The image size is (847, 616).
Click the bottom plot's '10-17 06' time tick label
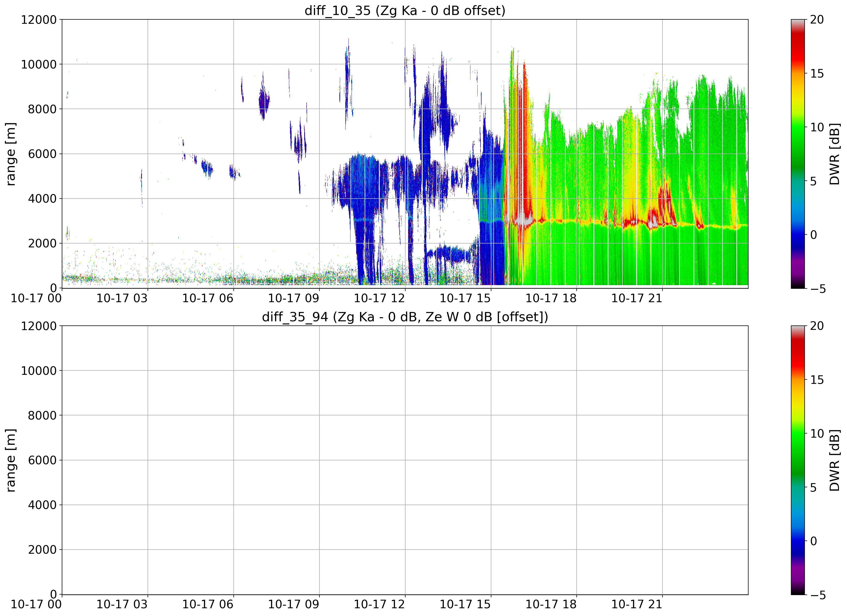[208, 604]
